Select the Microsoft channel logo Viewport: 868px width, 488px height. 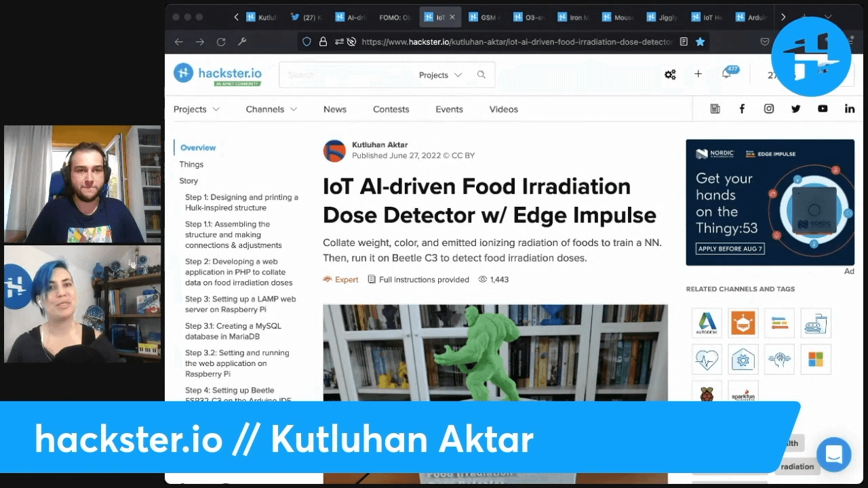pyautogui.click(x=815, y=359)
